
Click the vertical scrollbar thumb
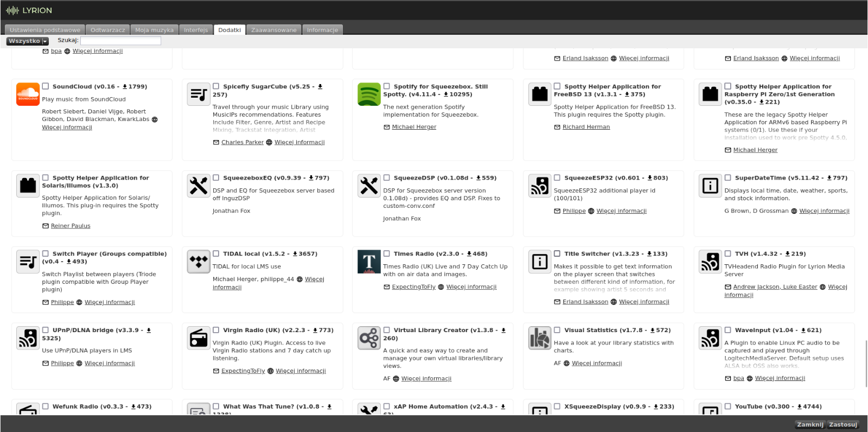[866, 364]
